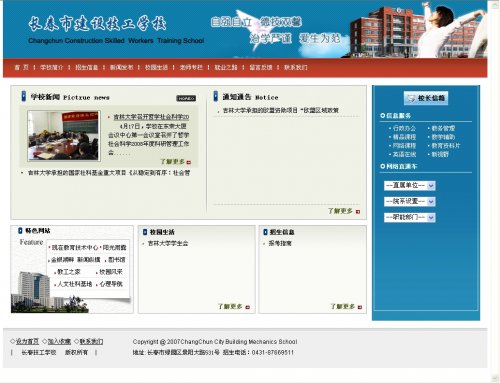Open the 吉林大学学生会 link in 校园生活
The height and width of the screenshot is (383, 500).
point(168,243)
